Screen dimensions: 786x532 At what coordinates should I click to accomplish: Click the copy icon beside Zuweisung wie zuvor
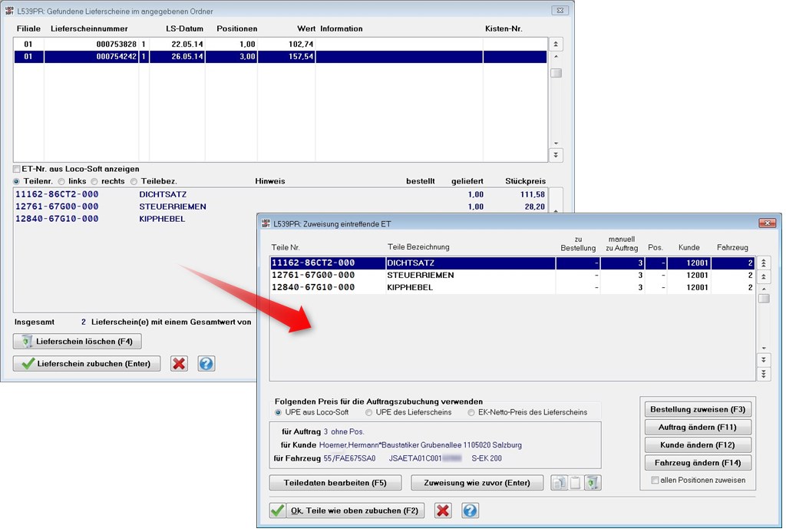point(559,483)
